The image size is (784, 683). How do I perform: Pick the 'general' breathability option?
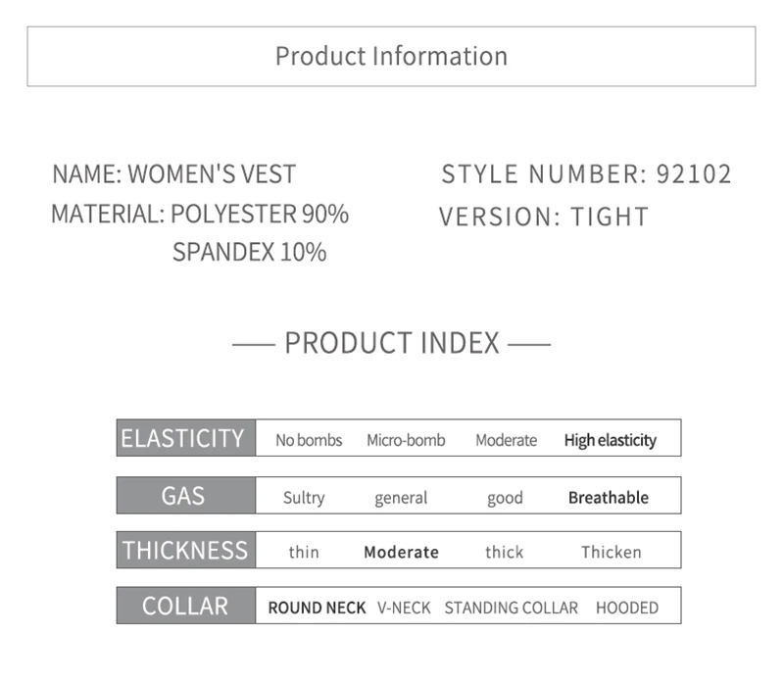pyautogui.click(x=401, y=498)
